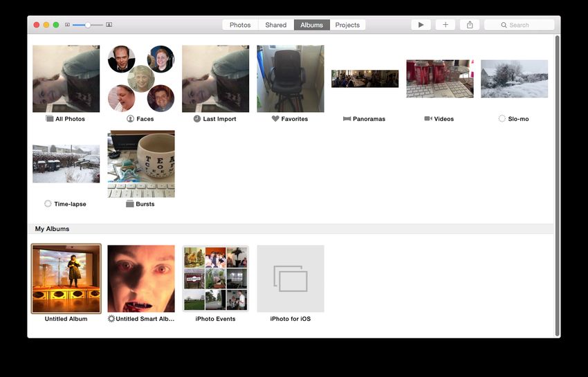588x377 pixels.
Task: Select the Untitled Album thumbnail
Action: pyautogui.click(x=66, y=279)
